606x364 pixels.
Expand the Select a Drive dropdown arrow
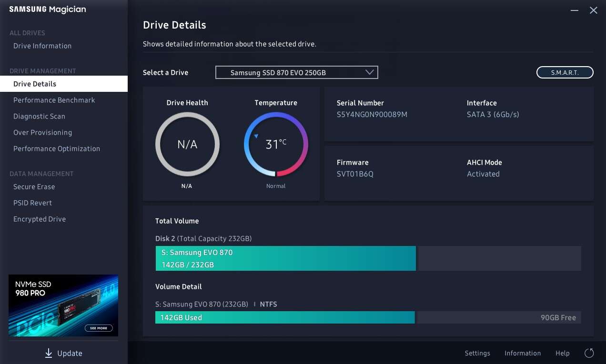[x=369, y=72]
